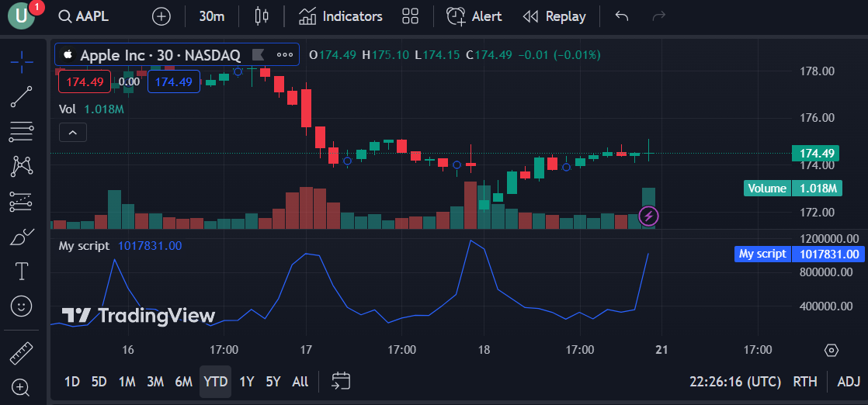Open the 30m interval dropdown
The height and width of the screenshot is (405, 868).
point(211,16)
